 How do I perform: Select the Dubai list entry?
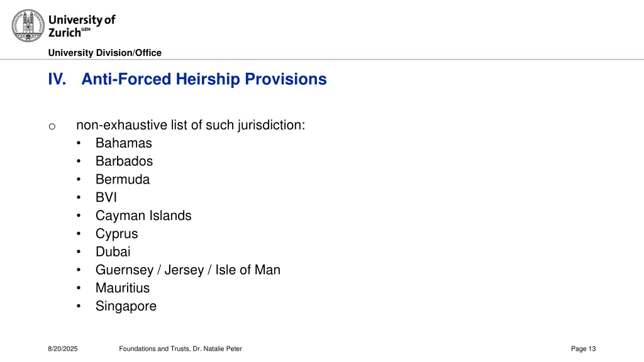(113, 251)
